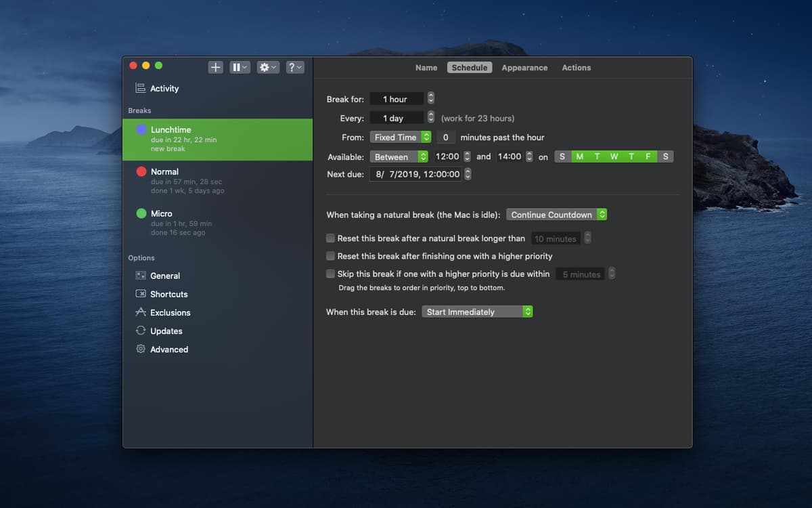Open Updates options in sidebar
This screenshot has height=508, width=812.
[166, 331]
